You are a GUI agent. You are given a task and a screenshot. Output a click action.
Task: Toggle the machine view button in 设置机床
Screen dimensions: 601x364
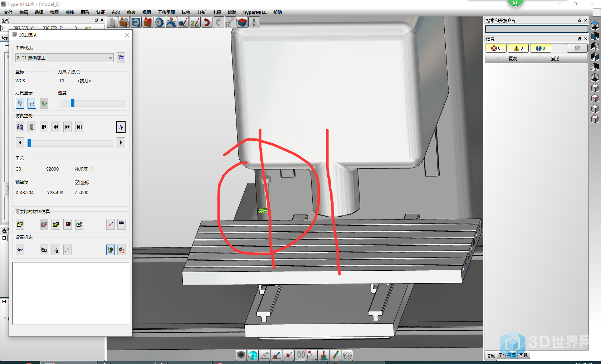click(x=111, y=250)
